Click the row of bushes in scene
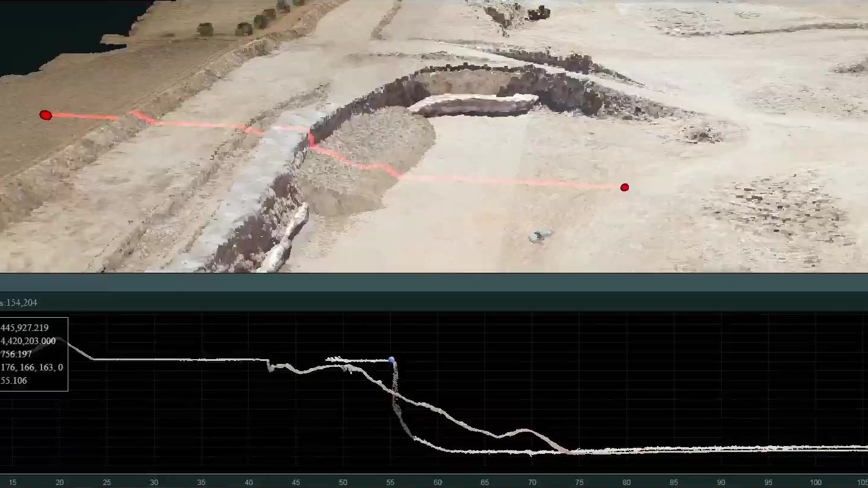Viewport: 868px width, 488px height. tap(246, 24)
